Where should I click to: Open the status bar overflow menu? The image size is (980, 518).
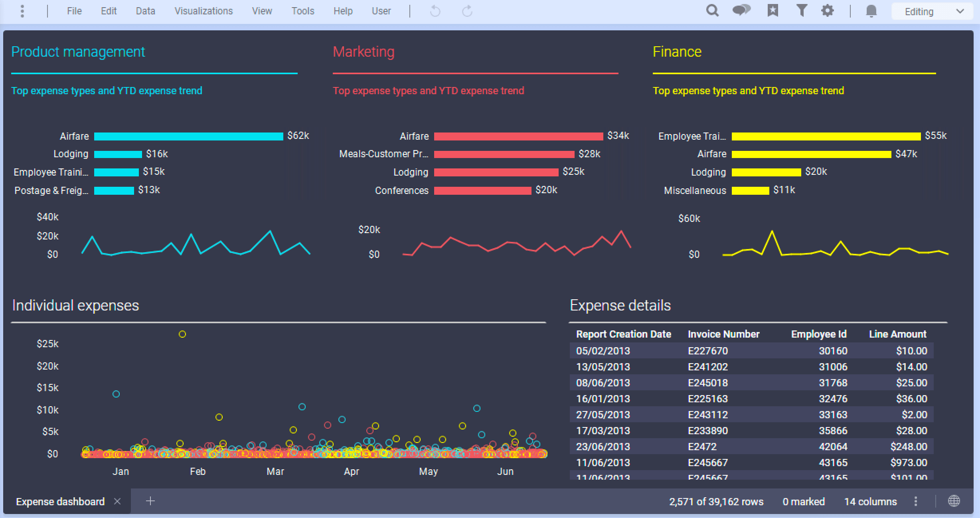[916, 501]
